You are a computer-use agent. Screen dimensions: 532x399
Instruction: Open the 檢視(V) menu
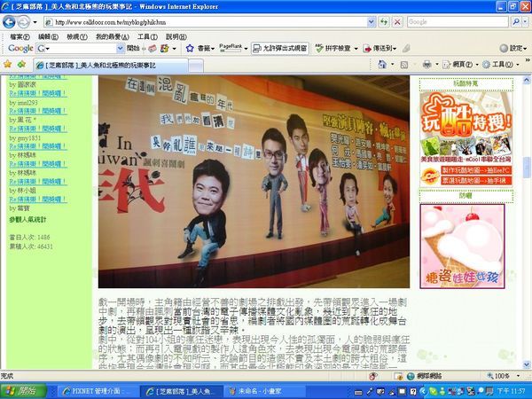(x=76, y=36)
